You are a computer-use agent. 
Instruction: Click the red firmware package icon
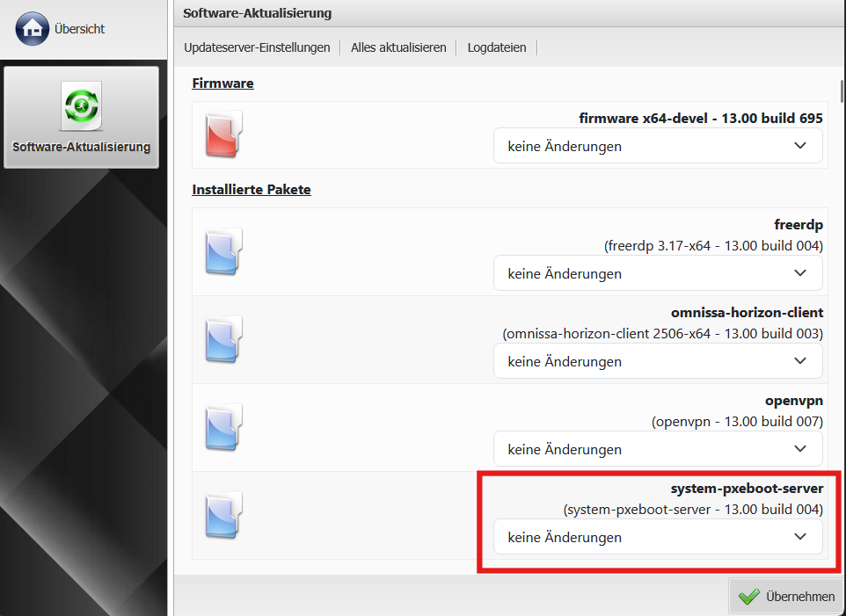[x=222, y=134]
